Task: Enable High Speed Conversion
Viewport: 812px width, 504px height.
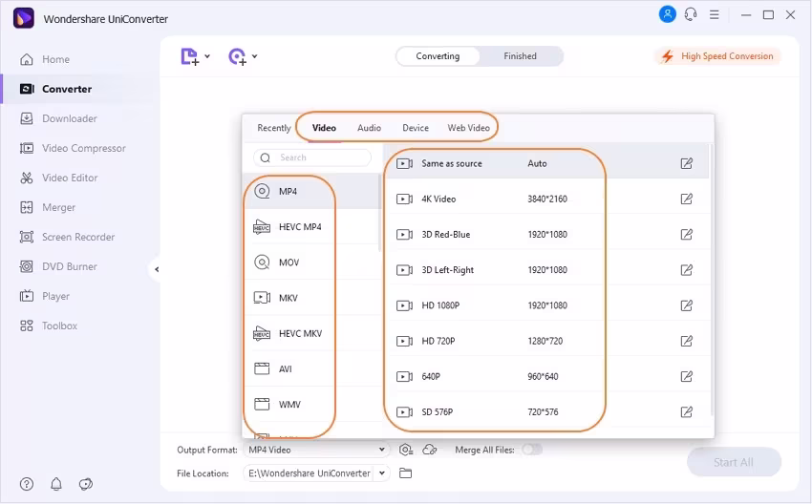Action: (x=717, y=56)
